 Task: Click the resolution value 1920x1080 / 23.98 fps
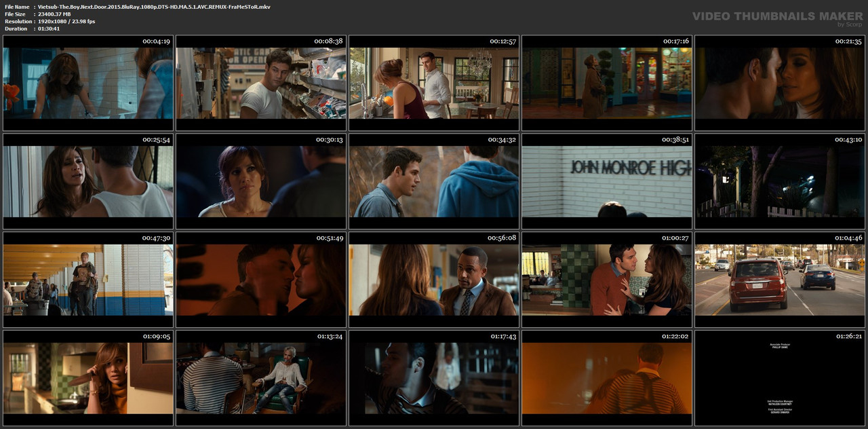point(66,22)
